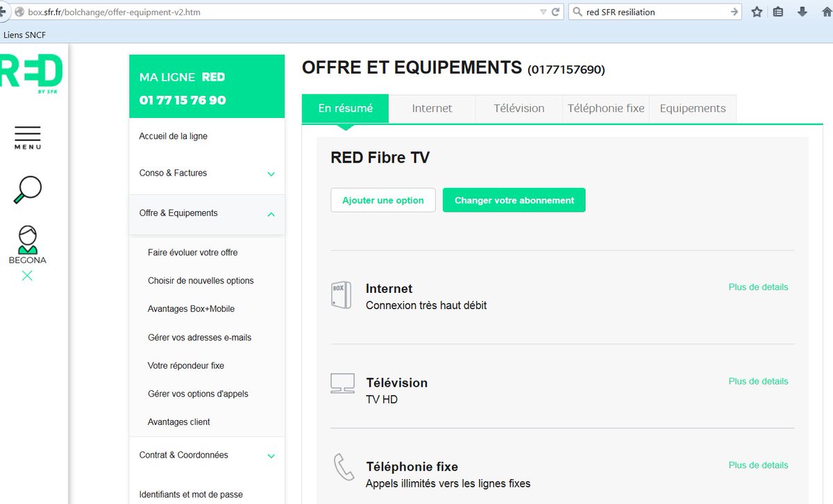833x504 pixels.
Task: Open Plus de details for Internet
Action: [758, 287]
